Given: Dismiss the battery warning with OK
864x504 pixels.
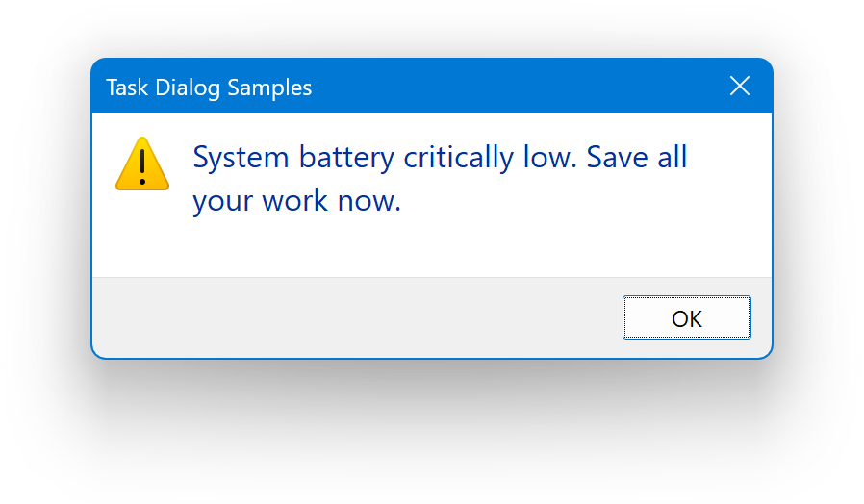Looking at the screenshot, I should (686, 318).
